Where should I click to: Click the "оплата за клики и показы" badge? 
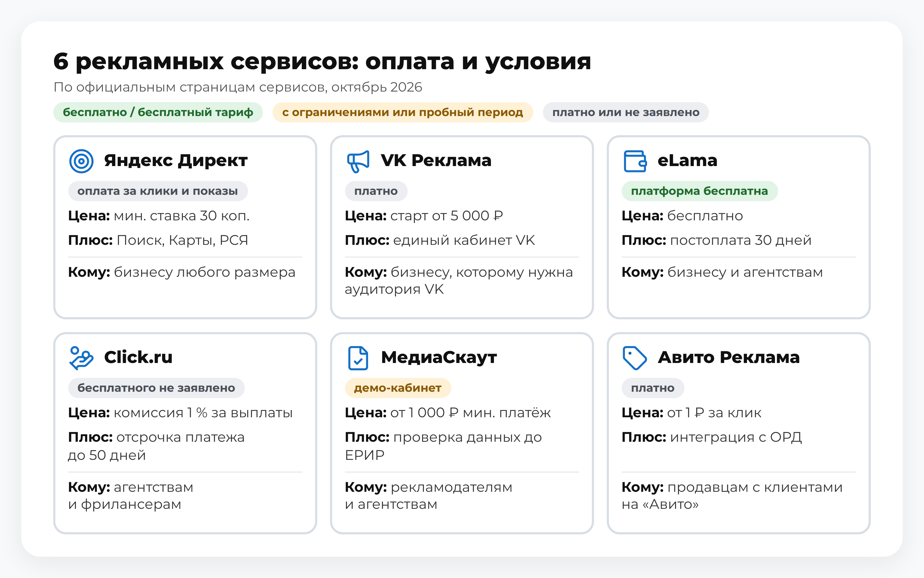click(158, 191)
